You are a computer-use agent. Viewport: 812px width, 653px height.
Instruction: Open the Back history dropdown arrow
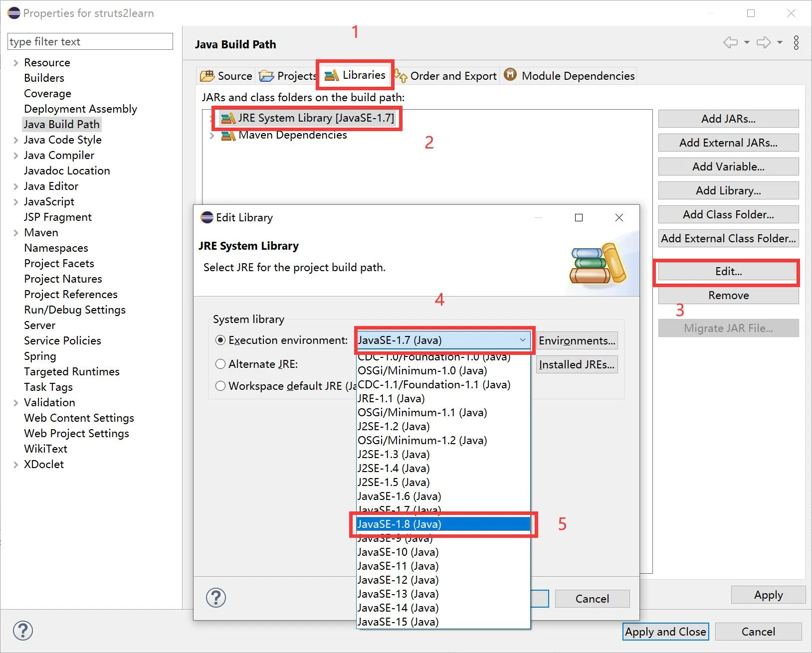[x=747, y=42]
